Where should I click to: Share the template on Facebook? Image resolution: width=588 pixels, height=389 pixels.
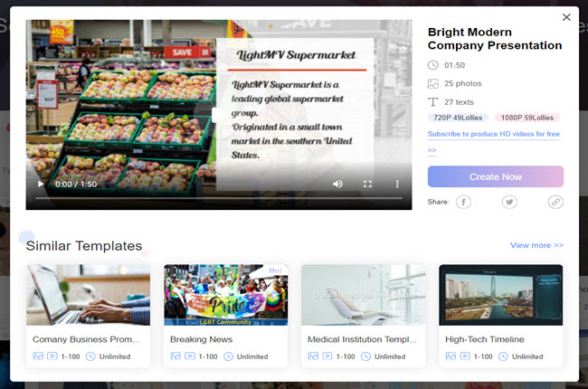[463, 202]
